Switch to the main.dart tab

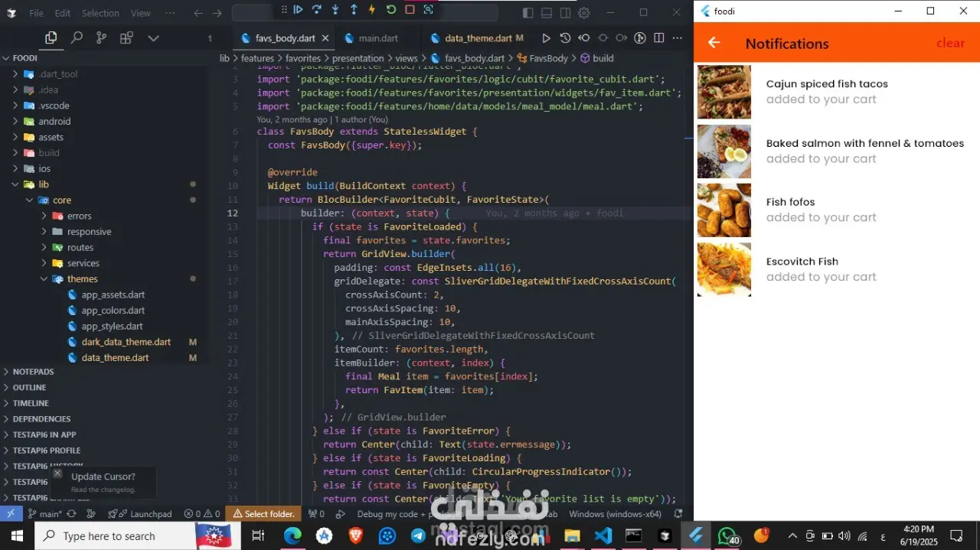378,38
